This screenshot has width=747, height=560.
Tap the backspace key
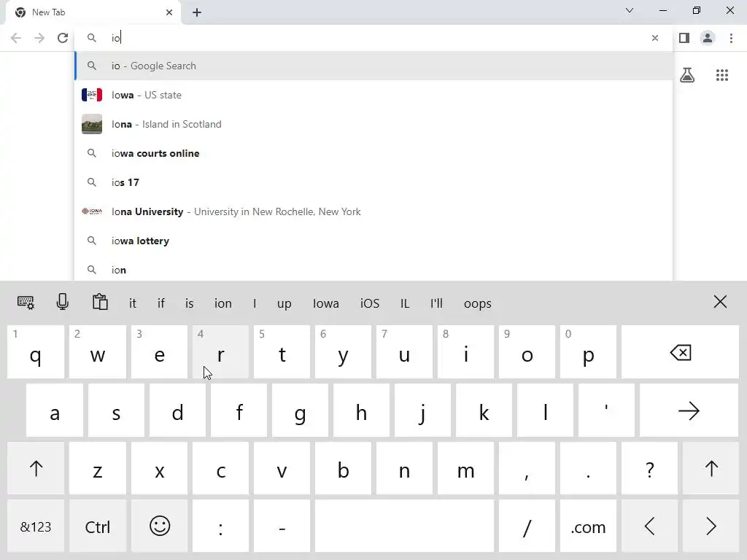point(681,352)
